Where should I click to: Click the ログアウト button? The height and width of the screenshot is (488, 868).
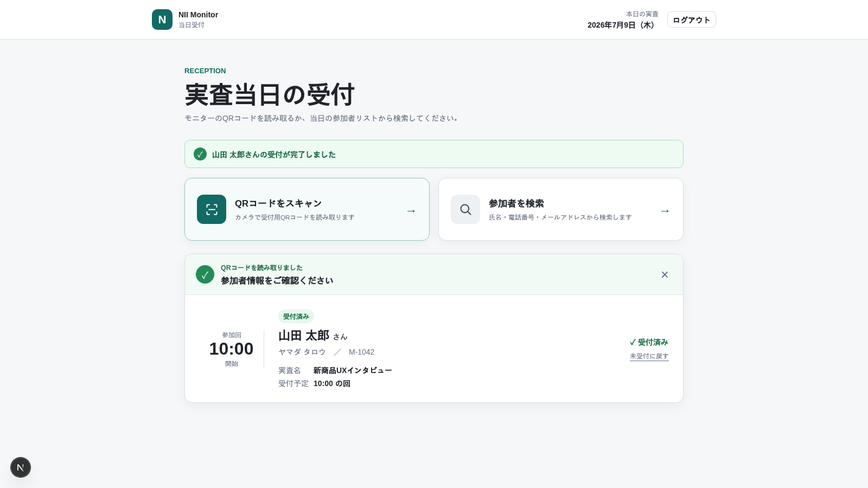pos(692,20)
